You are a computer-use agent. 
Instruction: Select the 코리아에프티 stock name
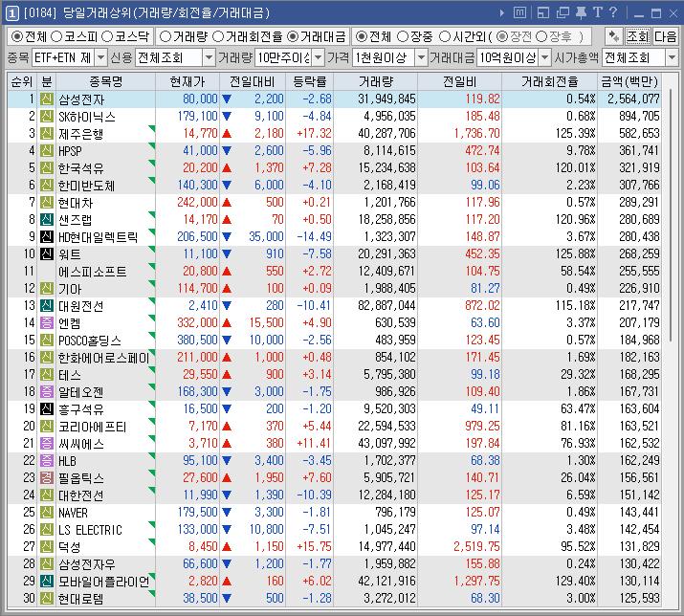[92, 427]
